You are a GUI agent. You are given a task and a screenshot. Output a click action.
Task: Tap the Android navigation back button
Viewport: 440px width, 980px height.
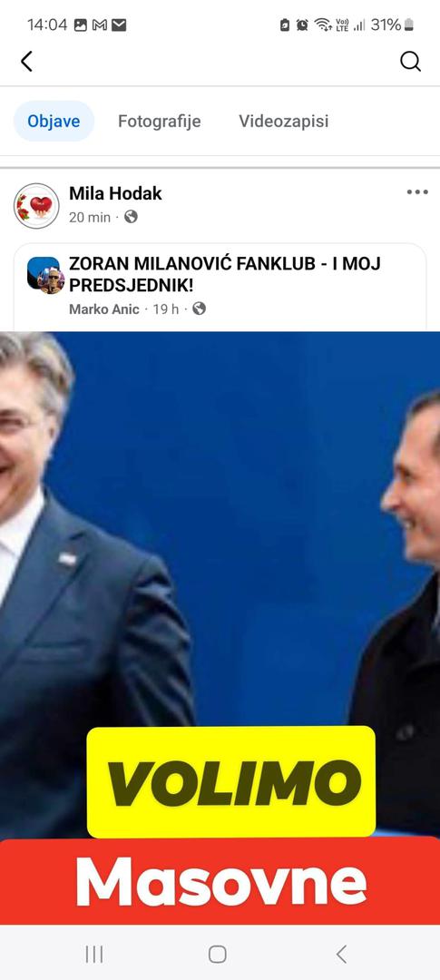tap(341, 954)
